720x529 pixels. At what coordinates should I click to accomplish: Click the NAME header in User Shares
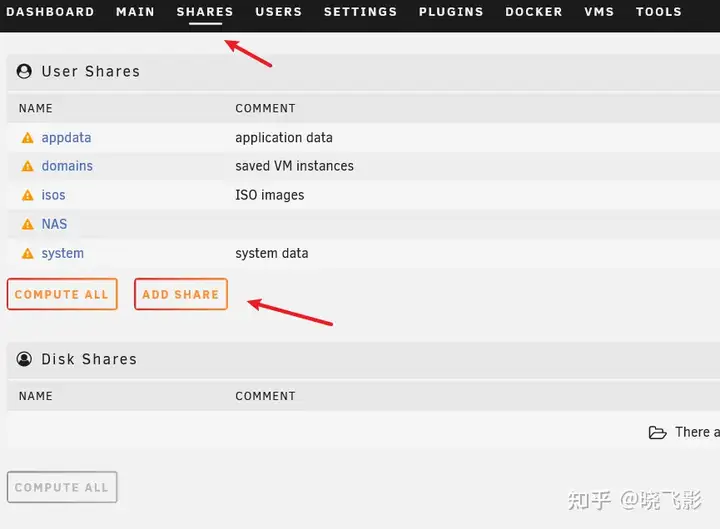coord(35,108)
